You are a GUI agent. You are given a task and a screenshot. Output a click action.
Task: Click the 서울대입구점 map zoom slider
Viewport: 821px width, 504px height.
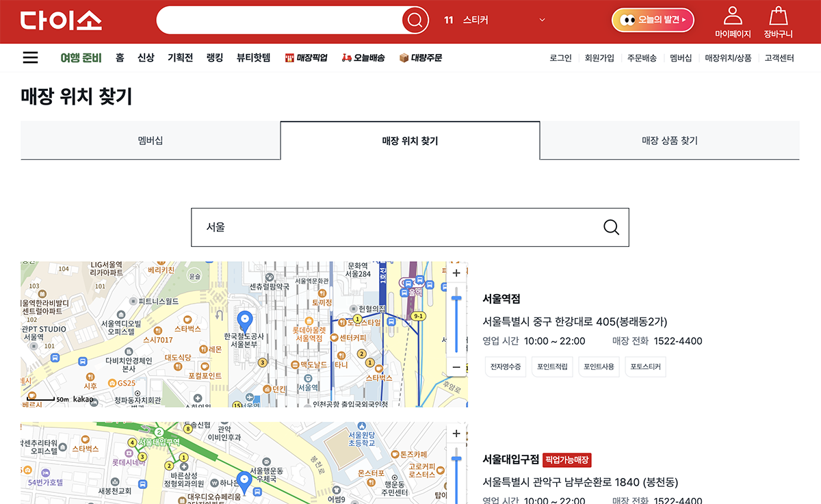tap(456, 475)
